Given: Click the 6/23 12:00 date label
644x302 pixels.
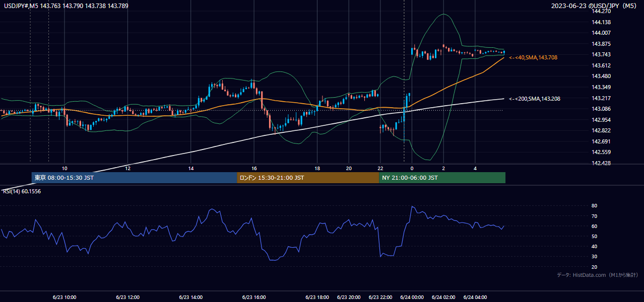Looking at the screenshot, I should pyautogui.click(x=127, y=297).
